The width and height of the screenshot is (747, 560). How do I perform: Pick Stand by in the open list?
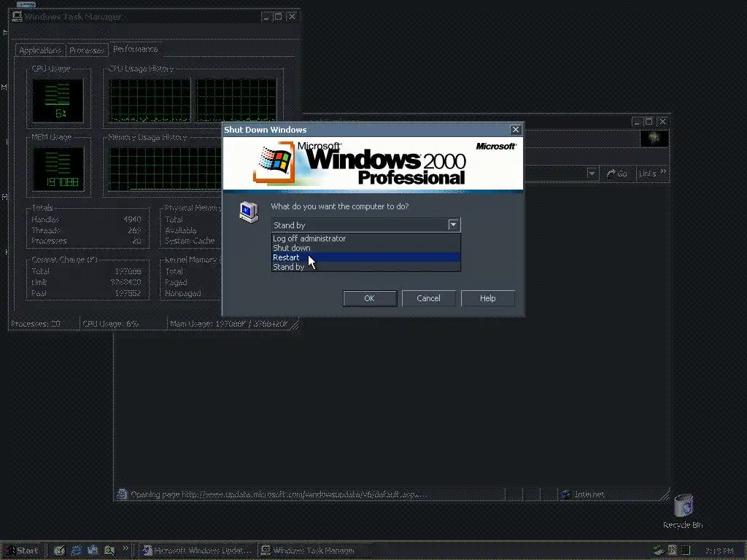(365, 267)
